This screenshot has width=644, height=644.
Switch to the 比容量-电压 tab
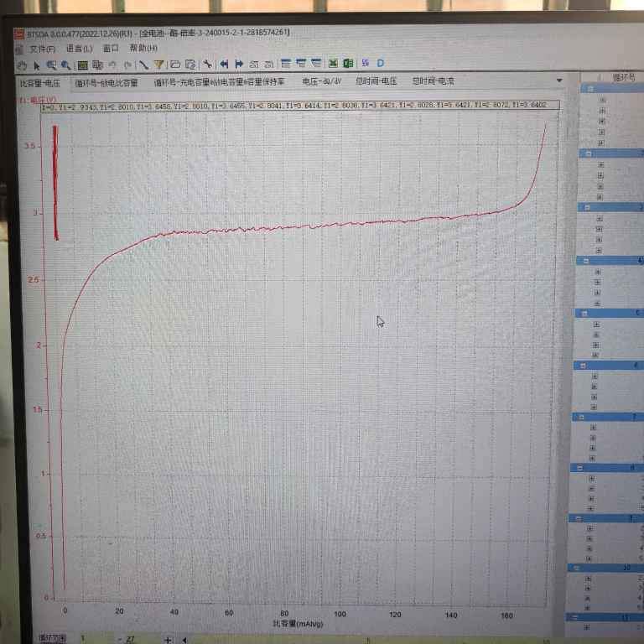point(40,83)
